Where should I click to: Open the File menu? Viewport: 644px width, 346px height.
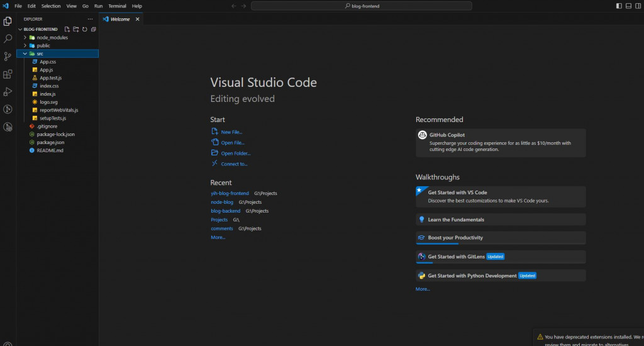point(18,6)
